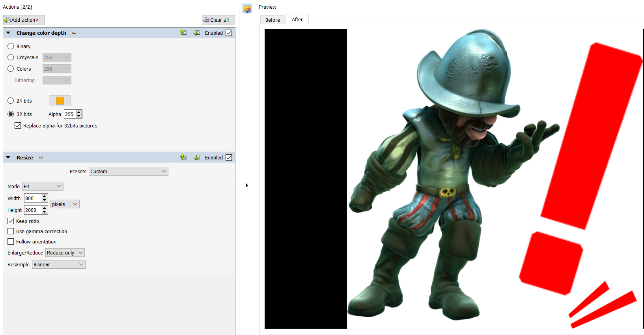Collapse the Resize action section

8,157
